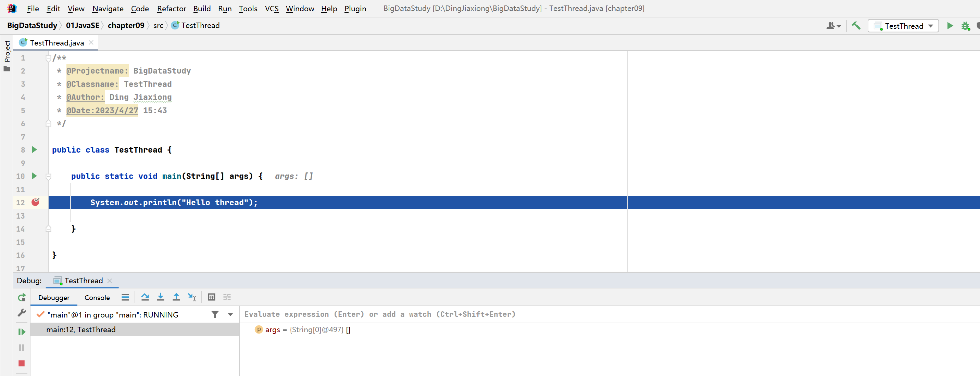Click the Rerun TestThread icon in Debug panel
The width and height of the screenshot is (980, 376).
[22, 297]
